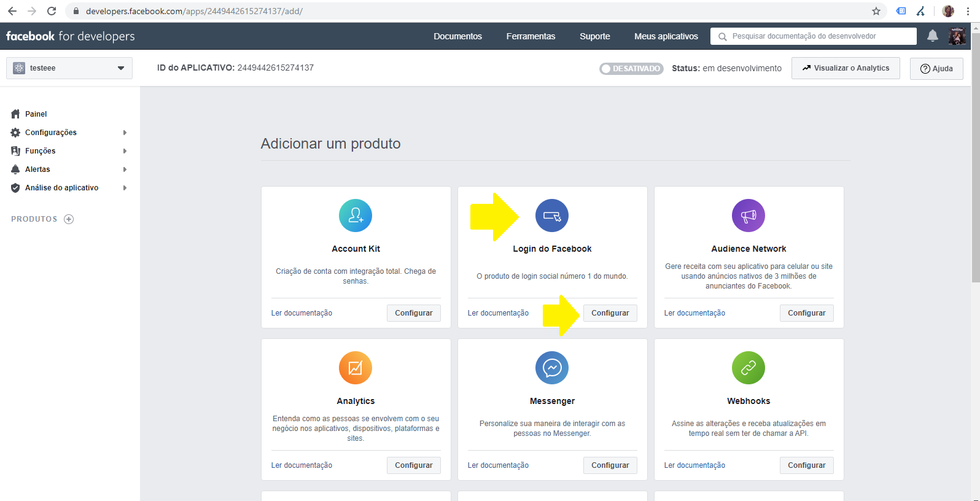Read Audience Network documentation link
Viewport: 980px width, 501px height.
pyautogui.click(x=694, y=313)
